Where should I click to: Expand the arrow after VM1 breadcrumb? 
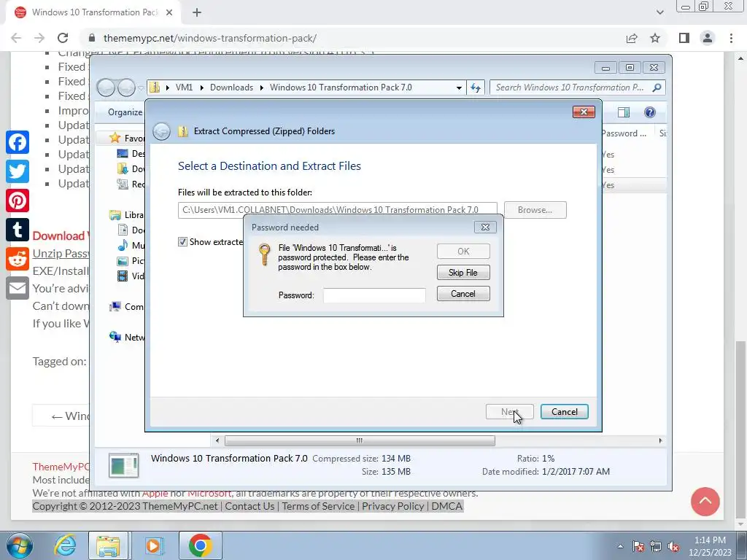point(201,87)
